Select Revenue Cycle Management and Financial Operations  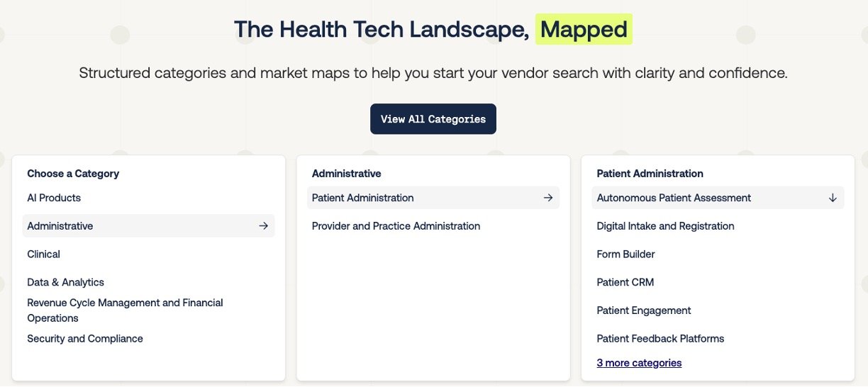(125, 310)
